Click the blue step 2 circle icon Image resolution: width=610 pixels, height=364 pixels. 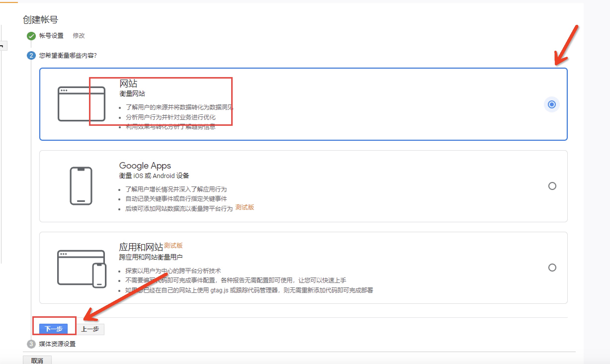(31, 55)
